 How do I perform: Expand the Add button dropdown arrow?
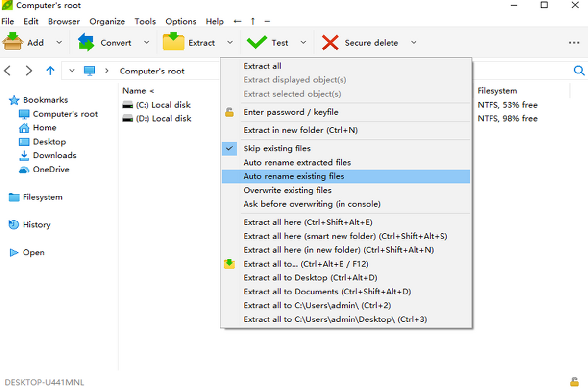coord(59,43)
